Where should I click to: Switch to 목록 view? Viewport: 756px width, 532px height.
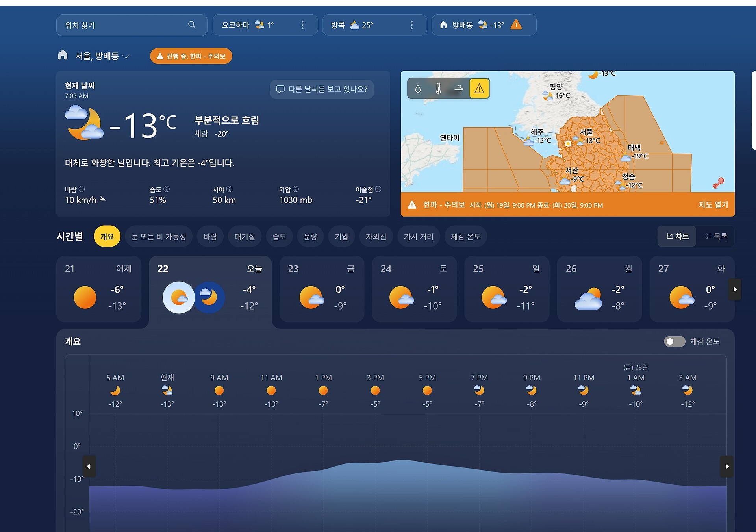716,236
